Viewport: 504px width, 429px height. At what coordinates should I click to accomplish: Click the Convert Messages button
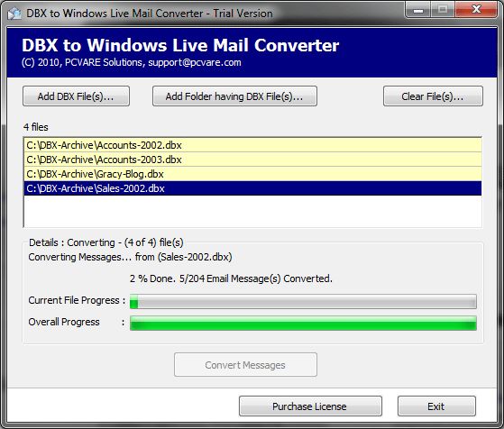click(245, 365)
